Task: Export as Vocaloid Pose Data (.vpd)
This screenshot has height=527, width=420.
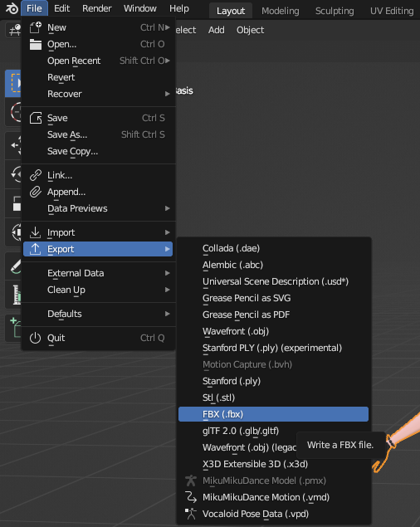Action: tap(273, 514)
